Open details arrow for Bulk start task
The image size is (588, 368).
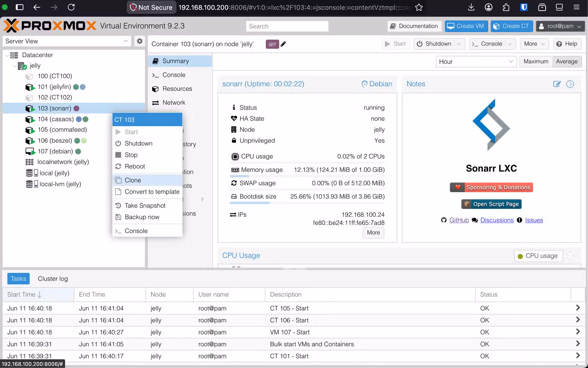(x=578, y=344)
